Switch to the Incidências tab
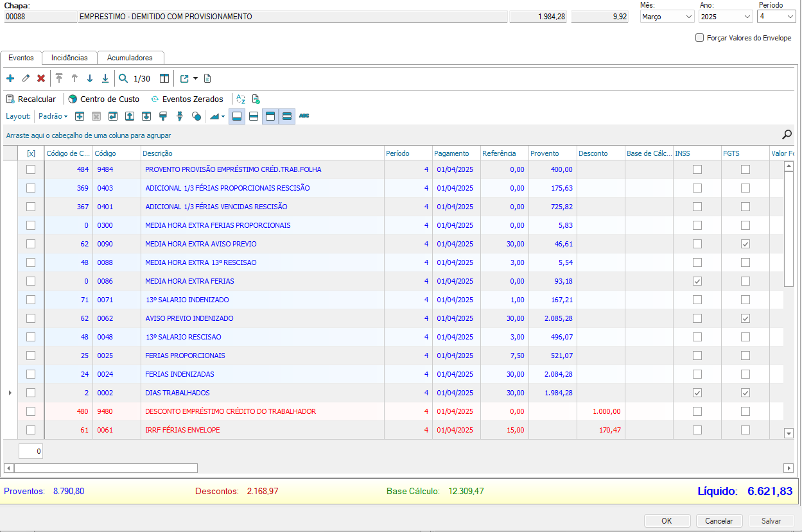The height and width of the screenshot is (532, 802). 69,58
